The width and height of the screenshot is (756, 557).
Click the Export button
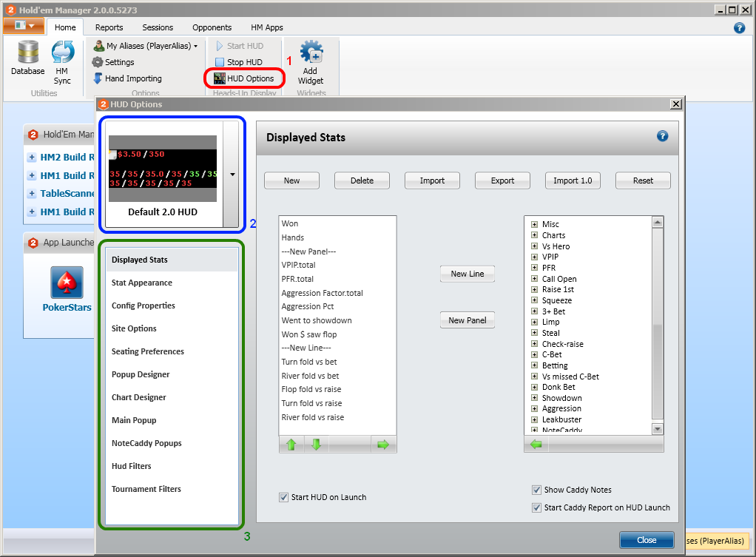coord(502,180)
